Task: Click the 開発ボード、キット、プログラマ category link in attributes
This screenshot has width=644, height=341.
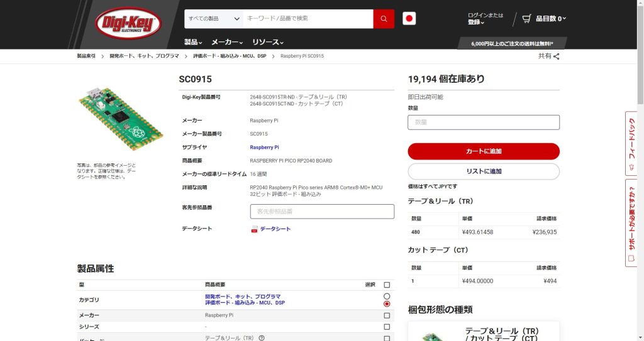Action: (243, 296)
